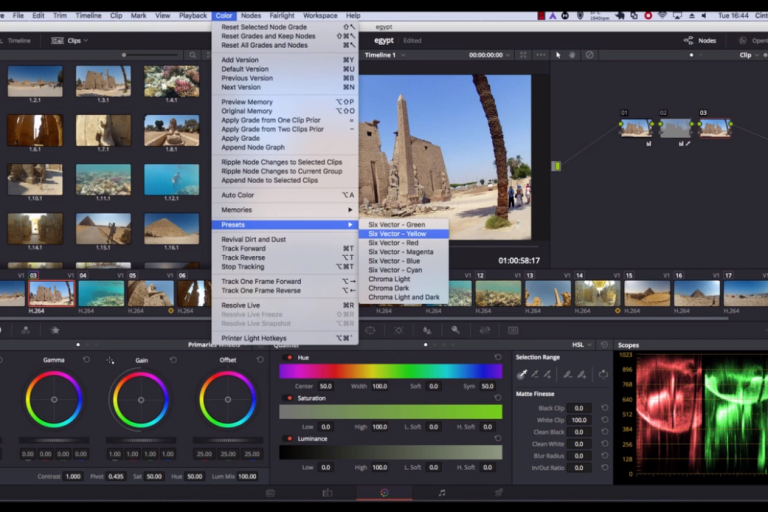Viewport: 768px width, 512px height.
Task: Open the Key palette icon
Action: click(x=456, y=330)
